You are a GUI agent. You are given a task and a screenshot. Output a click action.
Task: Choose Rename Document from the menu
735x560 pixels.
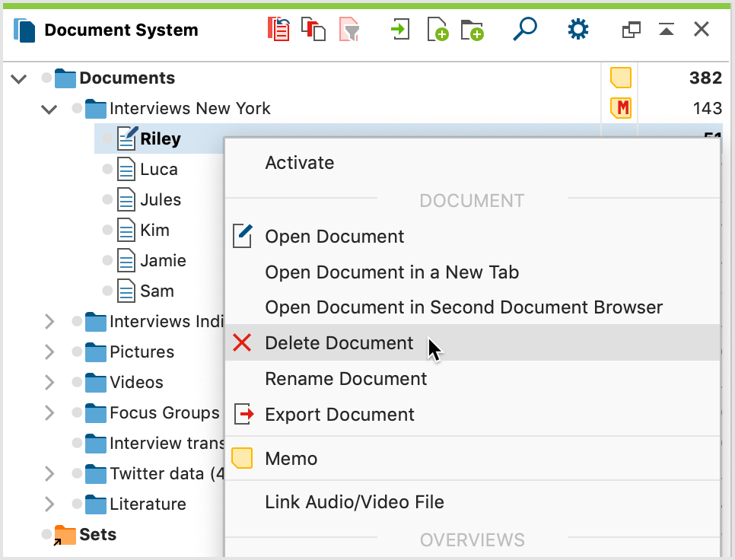pos(473,379)
